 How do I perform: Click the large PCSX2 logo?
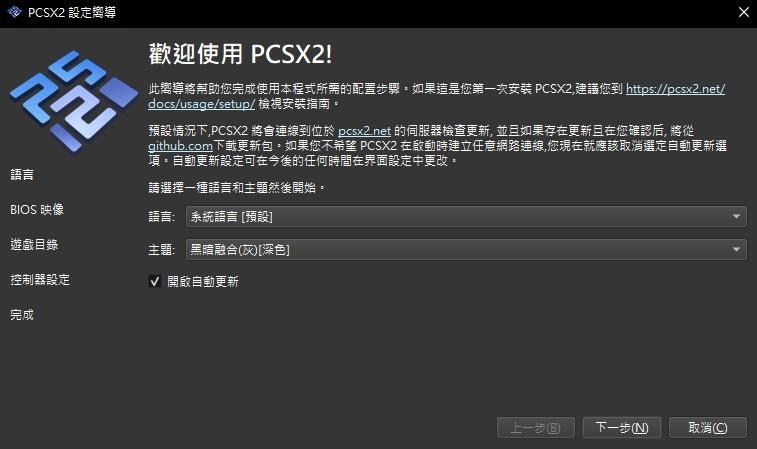pos(73,101)
